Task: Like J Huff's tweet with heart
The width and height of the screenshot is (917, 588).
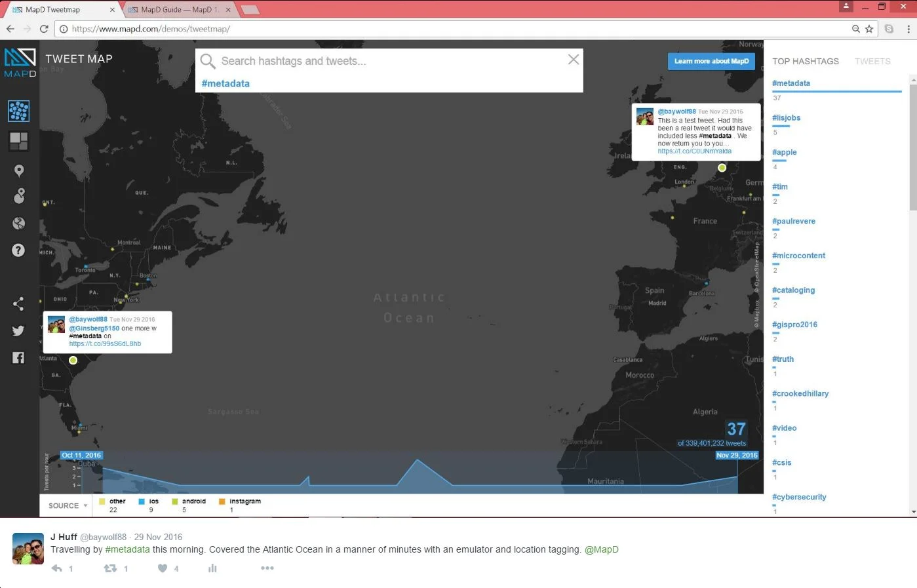Action: click(163, 568)
